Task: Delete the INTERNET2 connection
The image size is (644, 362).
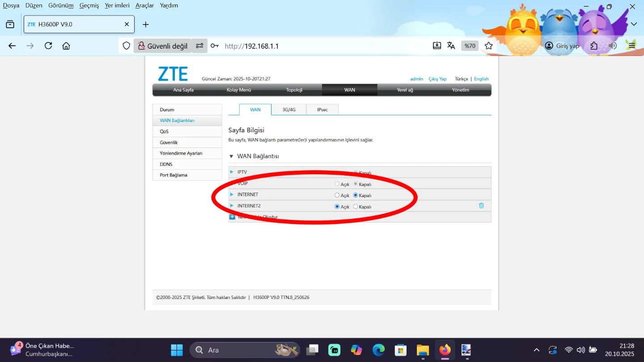Action: 481,206
